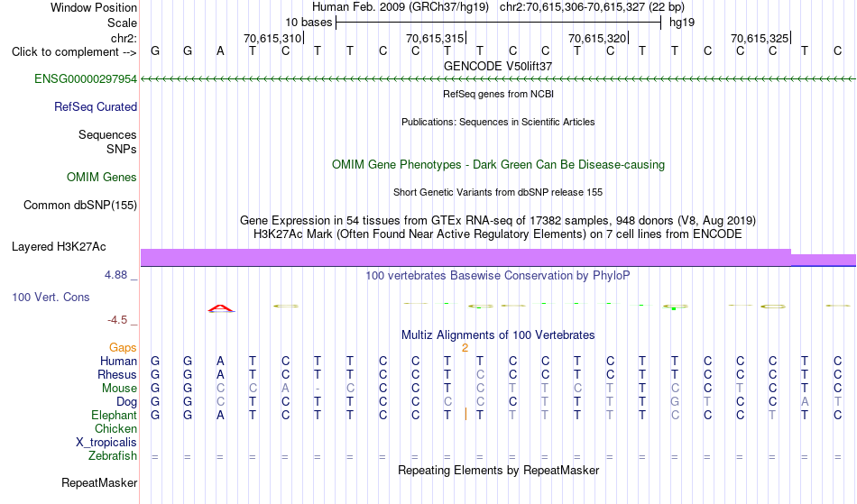Click 'RefSeq genes from NCBI' title
This screenshot has width=857, height=504.
coord(498,94)
